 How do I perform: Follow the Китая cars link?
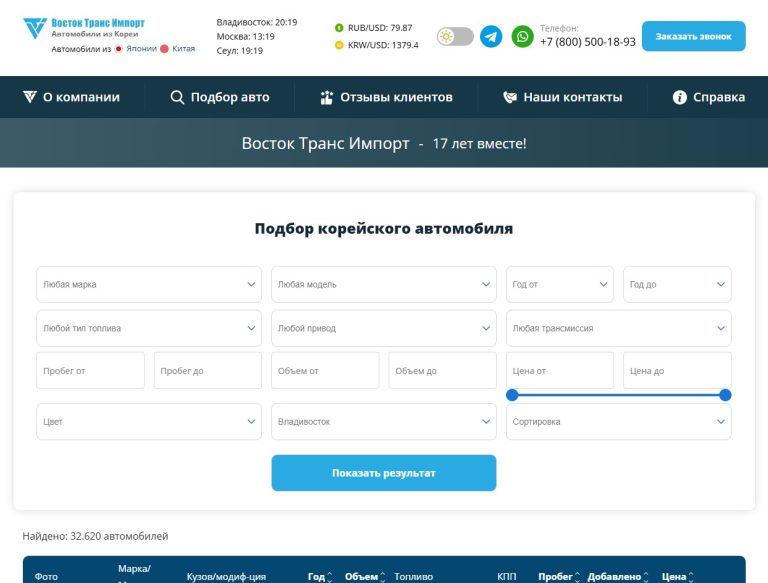click(184, 49)
